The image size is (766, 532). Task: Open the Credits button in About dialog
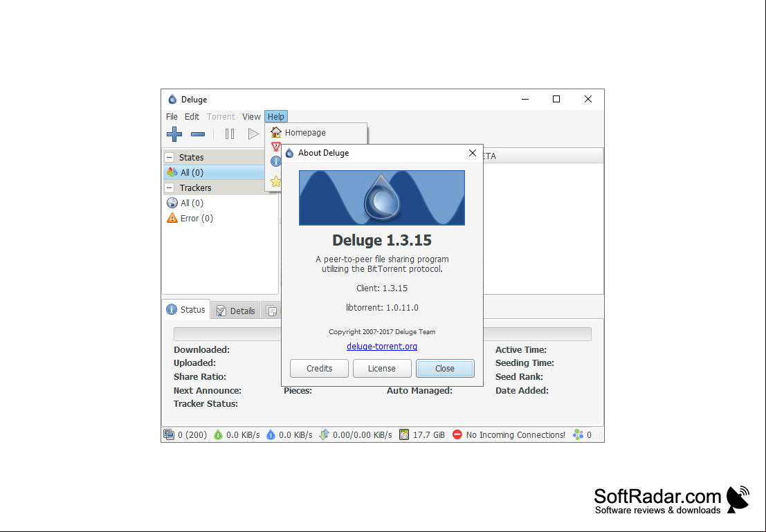(320, 368)
